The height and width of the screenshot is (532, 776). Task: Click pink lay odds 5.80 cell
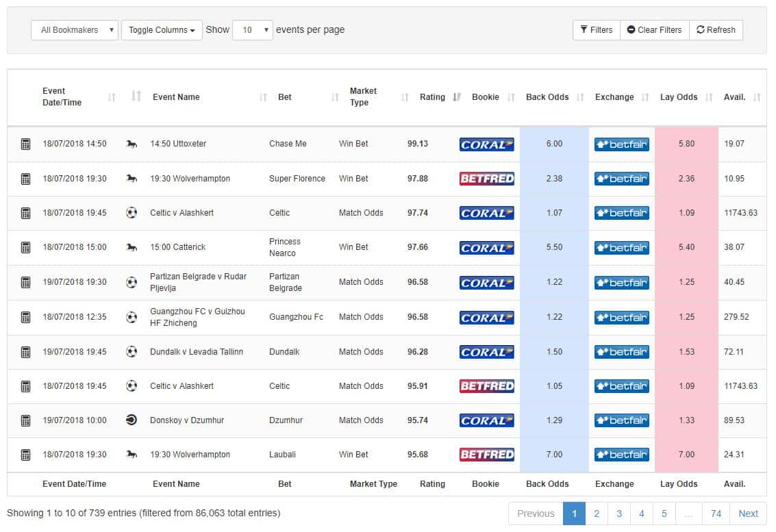pyautogui.click(x=686, y=144)
